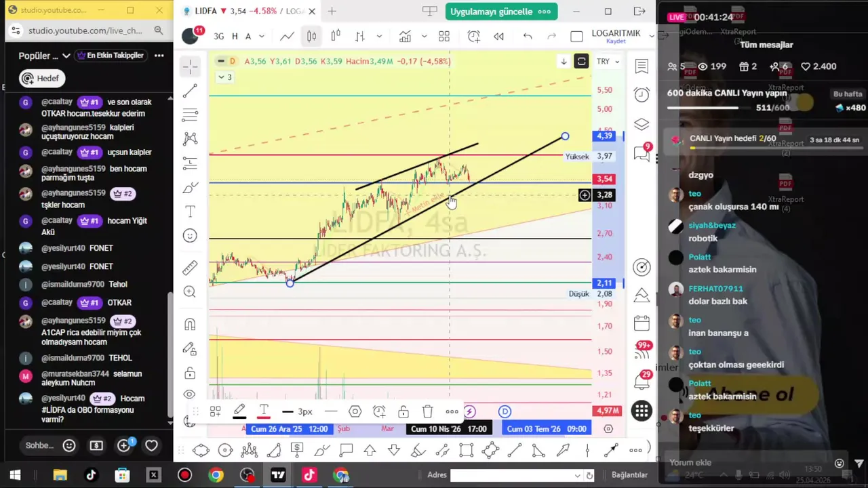The image size is (868, 488).
Task: Expand the indicators favorites dropdown
Action: tap(424, 36)
